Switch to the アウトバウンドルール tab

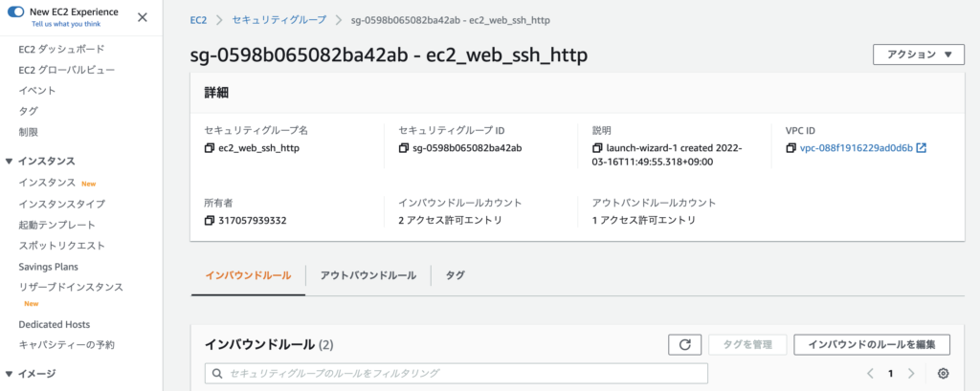(368, 275)
